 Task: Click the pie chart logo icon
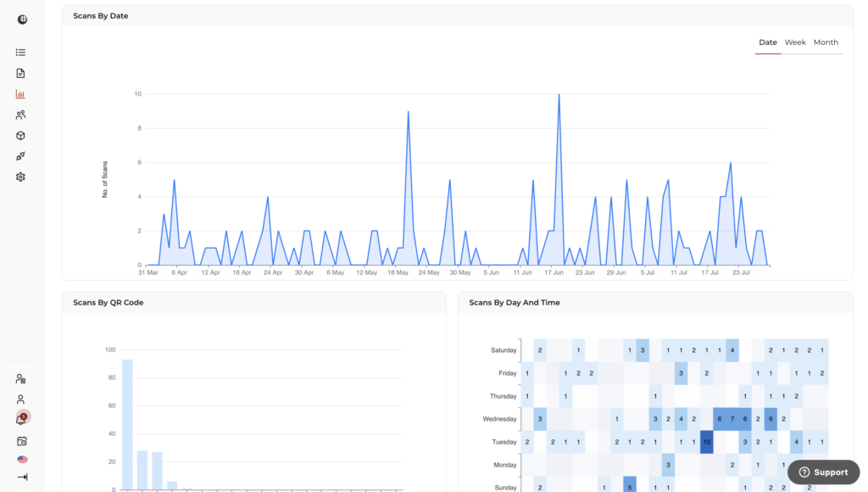(x=22, y=20)
